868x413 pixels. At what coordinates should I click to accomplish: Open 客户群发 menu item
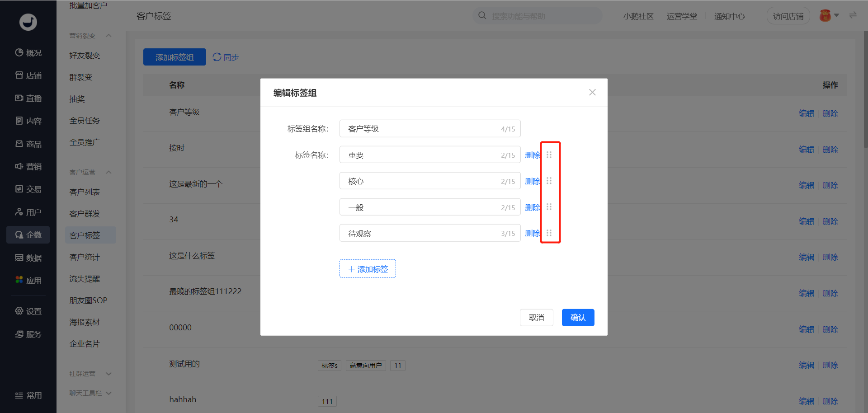[x=85, y=214]
